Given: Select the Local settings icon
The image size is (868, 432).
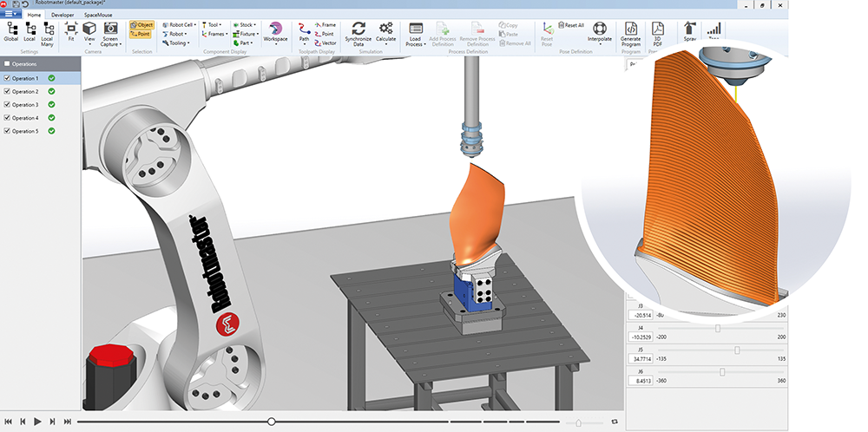Looking at the screenshot, I should click(30, 32).
